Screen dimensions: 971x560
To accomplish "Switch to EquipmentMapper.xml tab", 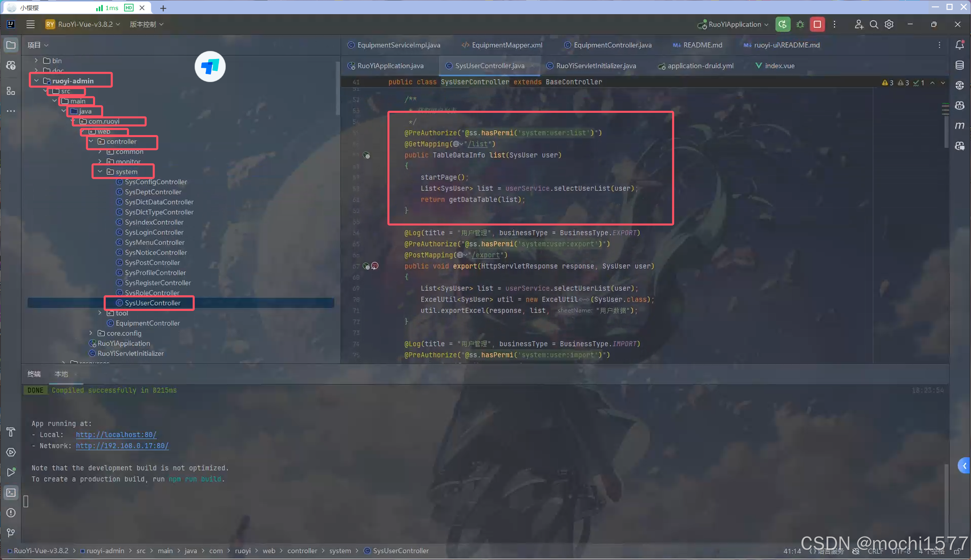I will 507,45.
